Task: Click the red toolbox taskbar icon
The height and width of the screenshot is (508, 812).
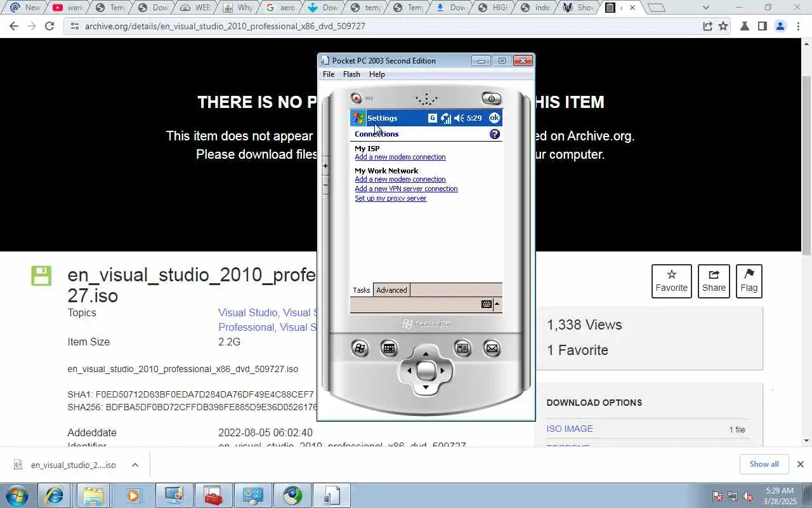Action: click(x=213, y=495)
